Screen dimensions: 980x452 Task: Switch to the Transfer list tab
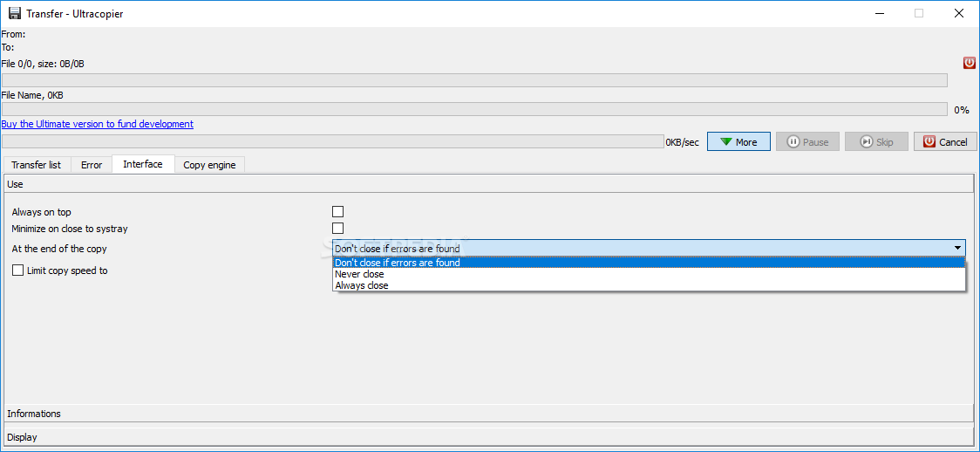click(x=37, y=165)
